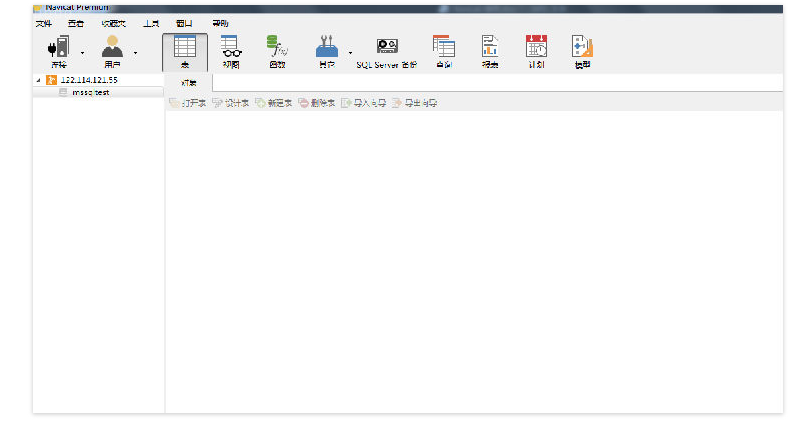788x427 pixels.
Task: Collapse the 122.114.121.55 connection tree node
Action: 38,80
